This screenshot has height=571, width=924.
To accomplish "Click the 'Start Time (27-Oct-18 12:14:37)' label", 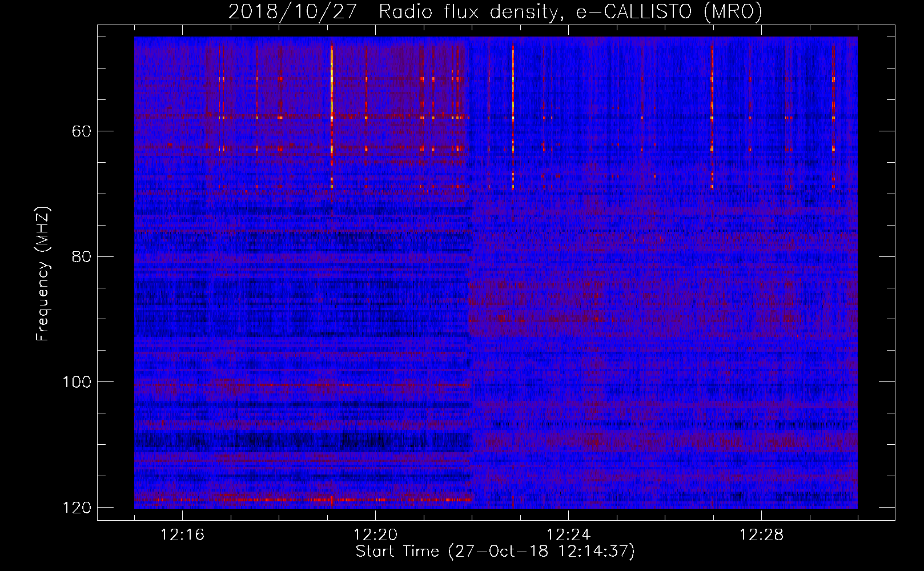I will click(x=495, y=552).
